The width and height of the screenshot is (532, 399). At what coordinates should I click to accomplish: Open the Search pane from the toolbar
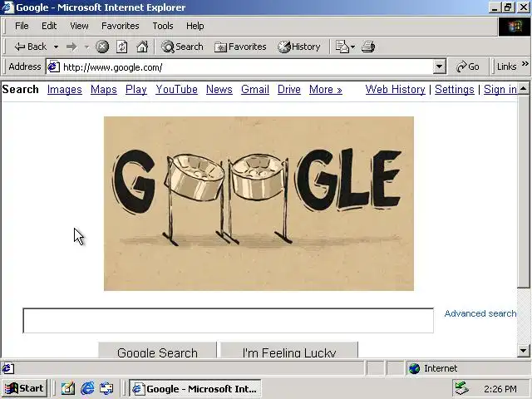click(x=182, y=47)
